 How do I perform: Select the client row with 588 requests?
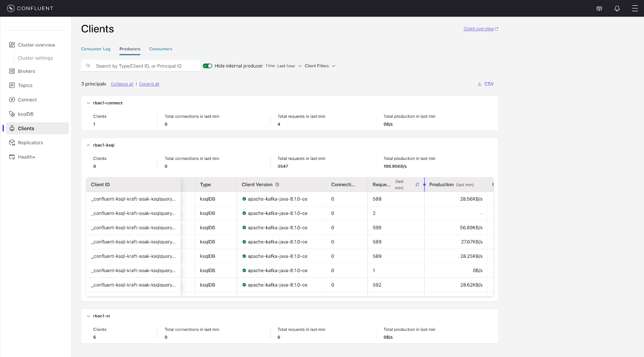[290, 199]
